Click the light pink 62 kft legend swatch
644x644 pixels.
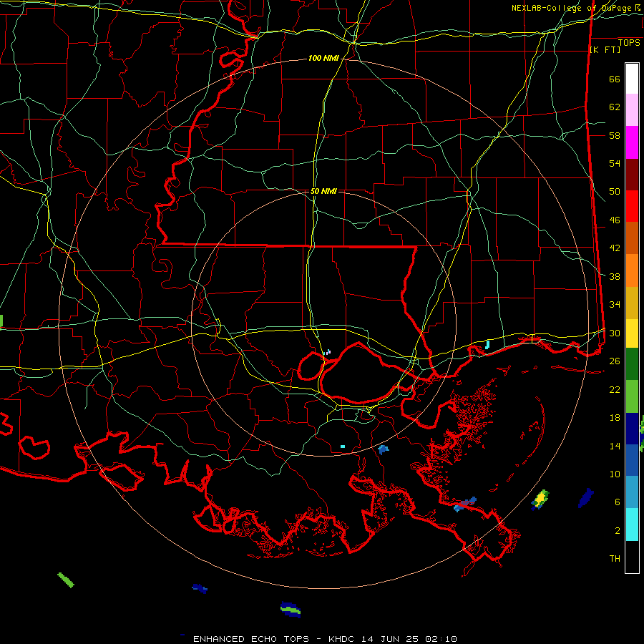[632, 109]
